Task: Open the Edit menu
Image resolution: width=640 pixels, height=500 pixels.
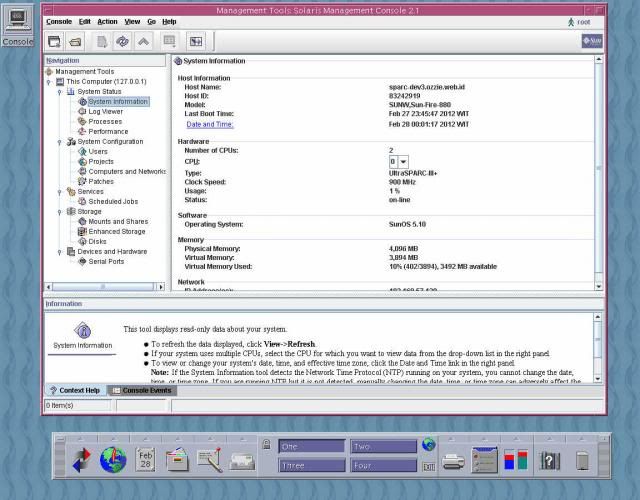Action: [x=84, y=22]
